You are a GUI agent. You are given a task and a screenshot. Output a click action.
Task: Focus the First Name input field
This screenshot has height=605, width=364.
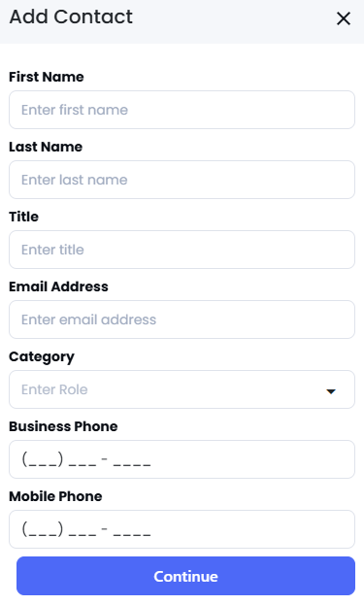182,110
